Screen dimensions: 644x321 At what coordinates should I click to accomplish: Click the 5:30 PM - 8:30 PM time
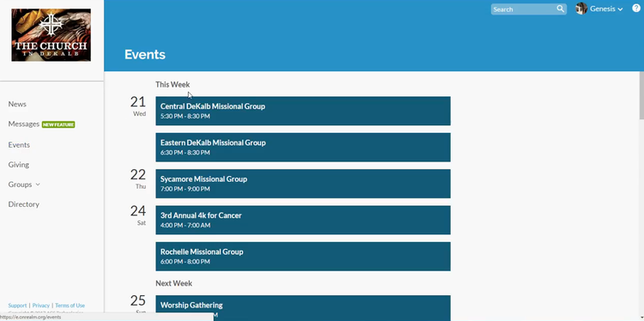(185, 116)
